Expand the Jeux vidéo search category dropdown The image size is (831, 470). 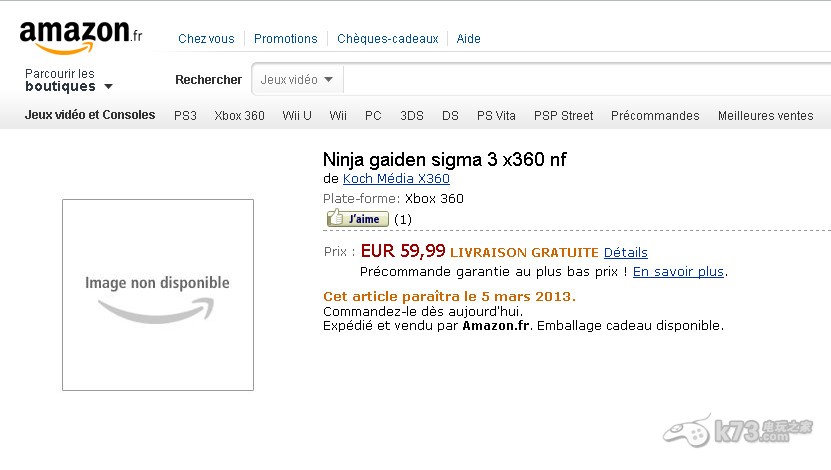(297, 79)
